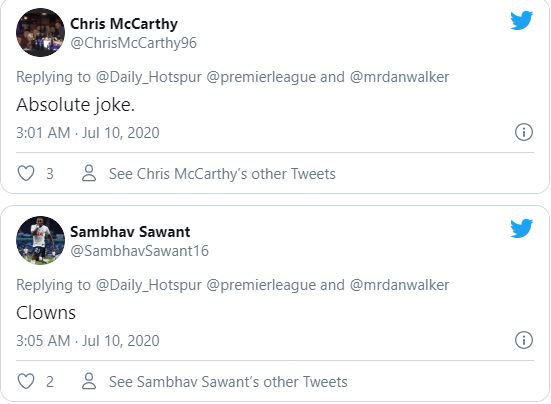This screenshot has height=404, width=551.
Task: Click the Chris McCarthy display name
Action: point(124,24)
